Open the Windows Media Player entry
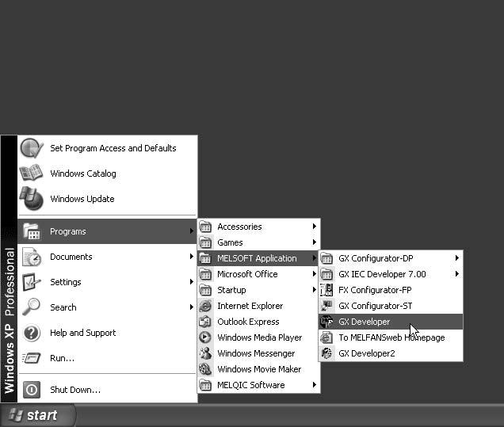The image size is (504, 427). pyautogui.click(x=258, y=337)
